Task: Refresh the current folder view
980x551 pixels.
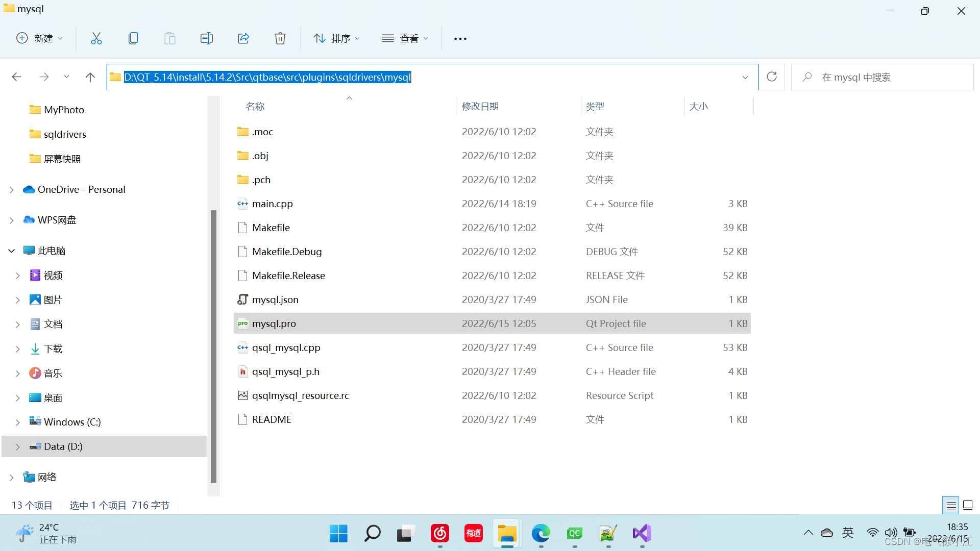Action: tap(772, 77)
